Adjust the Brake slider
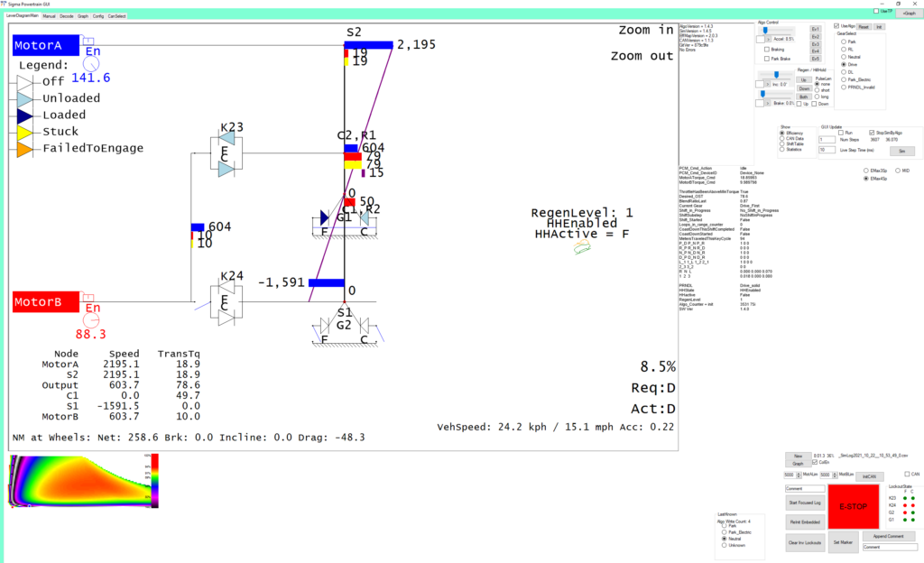This screenshot has height=563, width=924. (x=776, y=94)
